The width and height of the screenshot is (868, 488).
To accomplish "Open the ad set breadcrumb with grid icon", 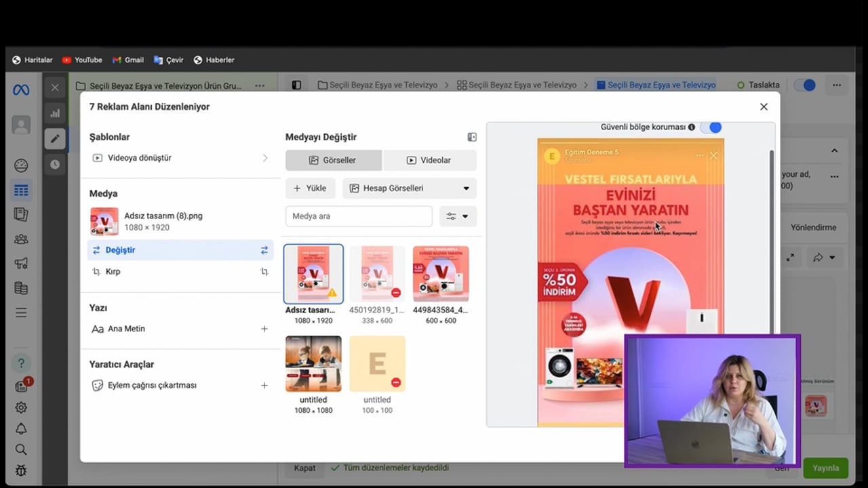I will point(517,85).
